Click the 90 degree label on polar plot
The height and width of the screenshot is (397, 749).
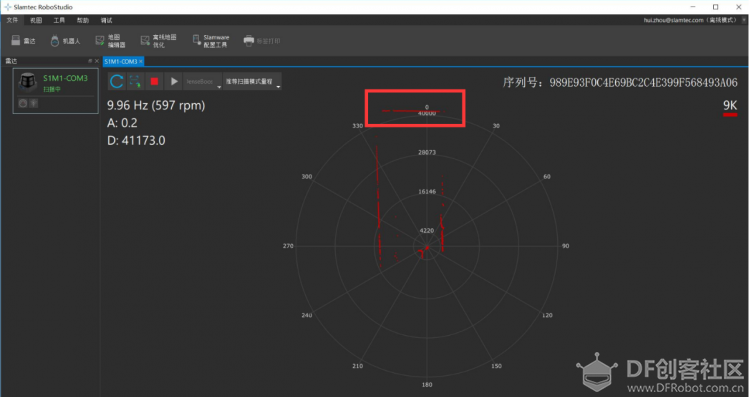coord(565,246)
